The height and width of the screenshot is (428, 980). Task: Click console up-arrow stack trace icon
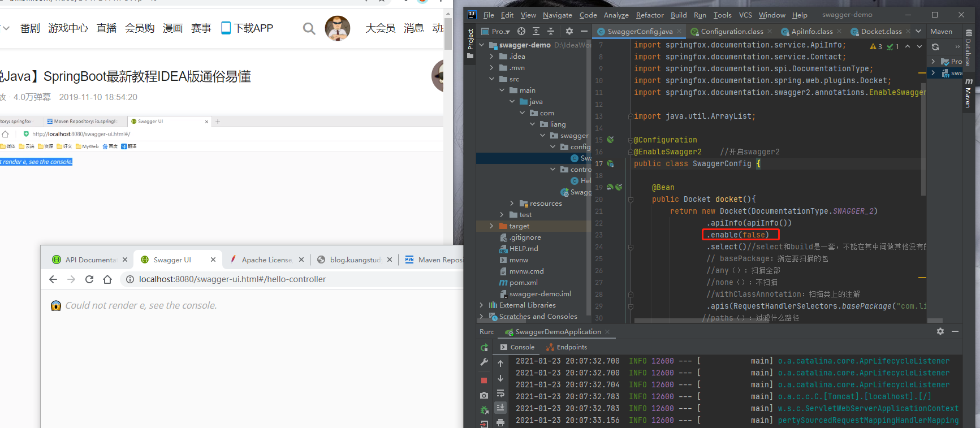[x=500, y=364]
